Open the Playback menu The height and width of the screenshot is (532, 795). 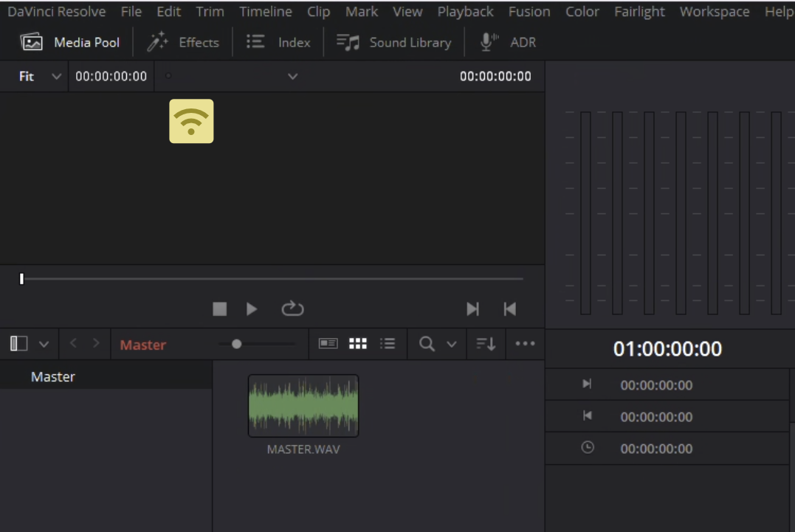tap(466, 12)
